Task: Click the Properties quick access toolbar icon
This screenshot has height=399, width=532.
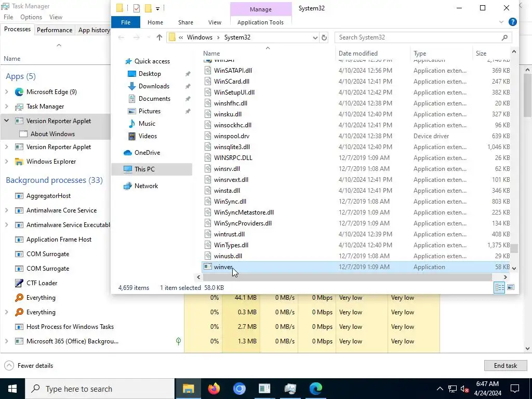Action: (x=137, y=8)
